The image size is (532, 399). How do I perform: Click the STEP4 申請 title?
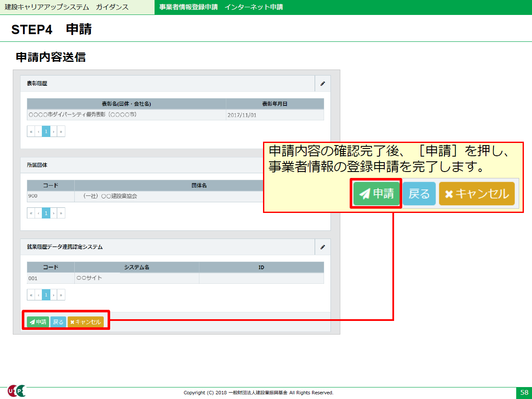click(x=52, y=29)
